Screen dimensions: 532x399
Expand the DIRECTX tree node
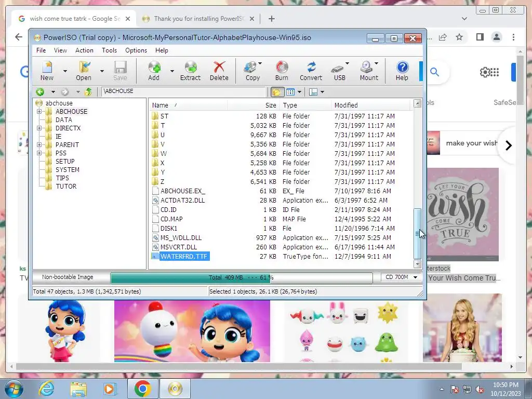(x=39, y=128)
